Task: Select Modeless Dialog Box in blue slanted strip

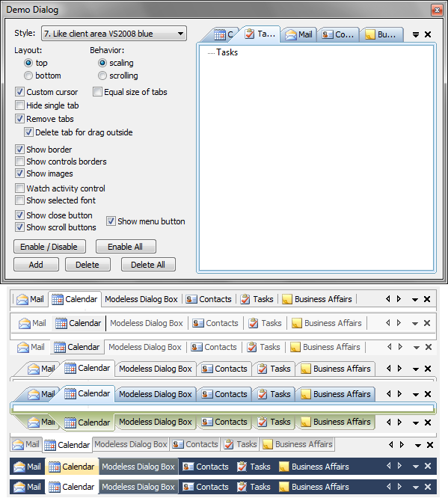Action: [156, 394]
